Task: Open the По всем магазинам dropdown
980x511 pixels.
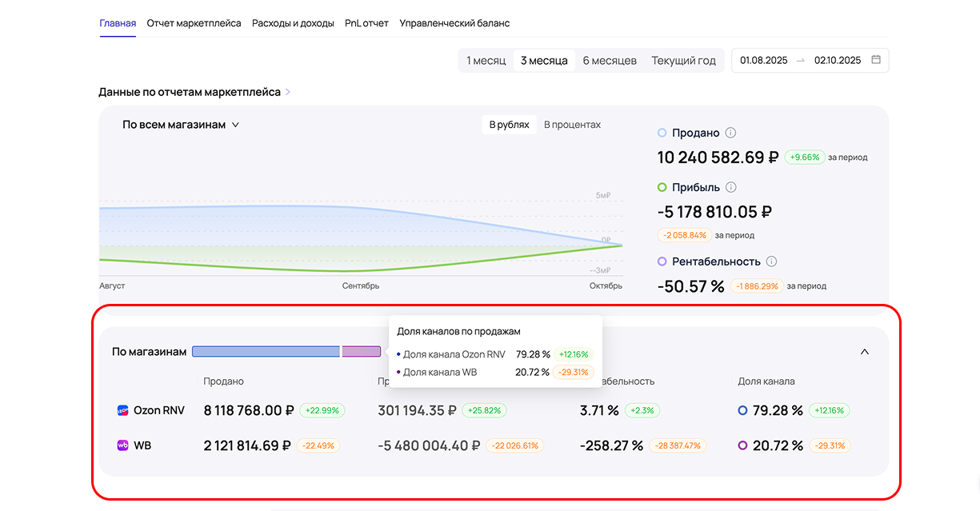Action: pos(181,125)
